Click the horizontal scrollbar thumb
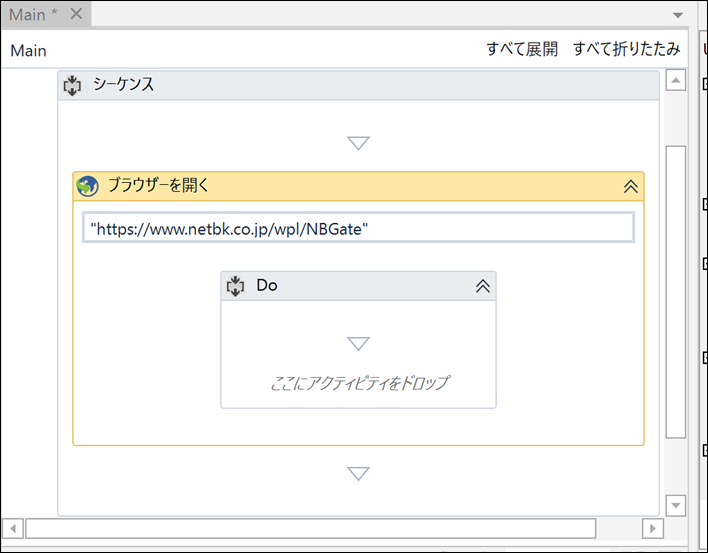This screenshot has height=553, width=708. coord(311,528)
